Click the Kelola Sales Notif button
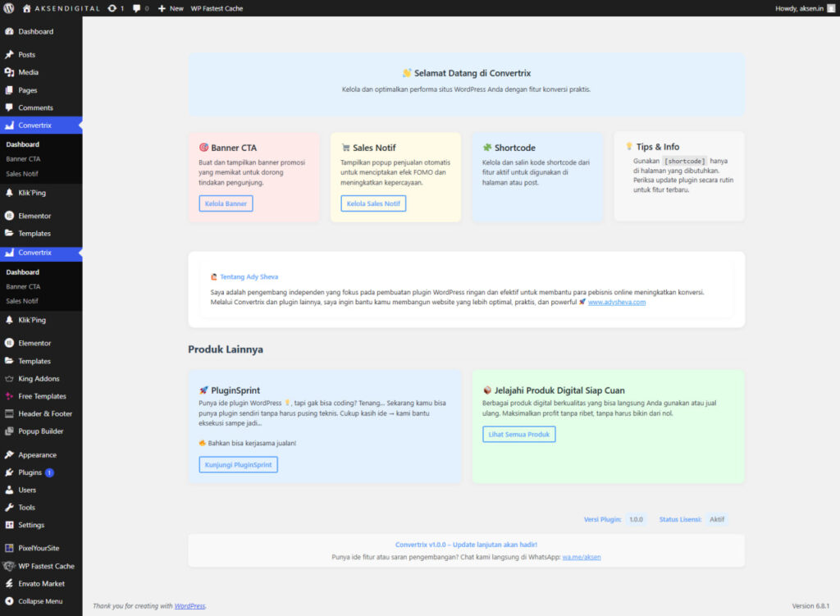 pyautogui.click(x=373, y=203)
